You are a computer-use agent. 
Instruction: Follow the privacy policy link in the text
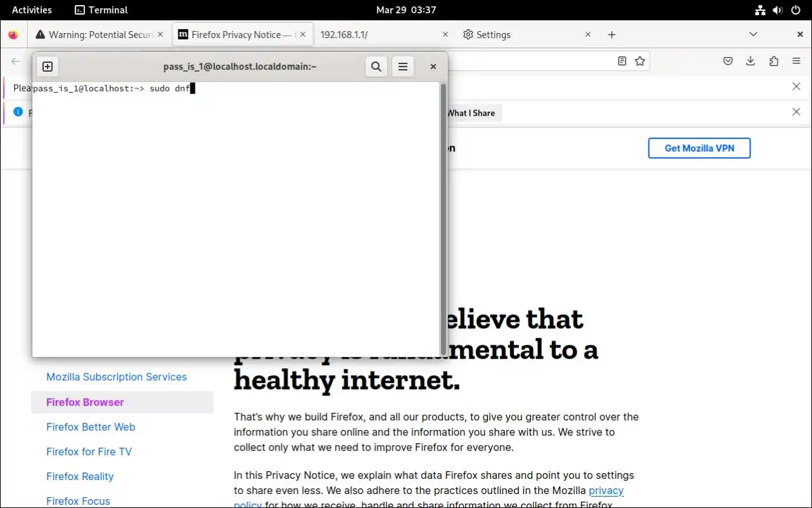(606, 490)
